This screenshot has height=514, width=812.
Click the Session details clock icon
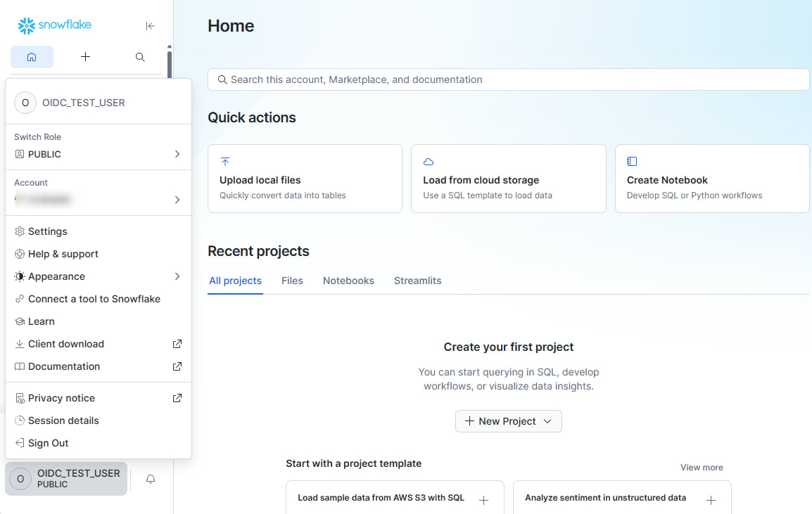[x=20, y=420]
